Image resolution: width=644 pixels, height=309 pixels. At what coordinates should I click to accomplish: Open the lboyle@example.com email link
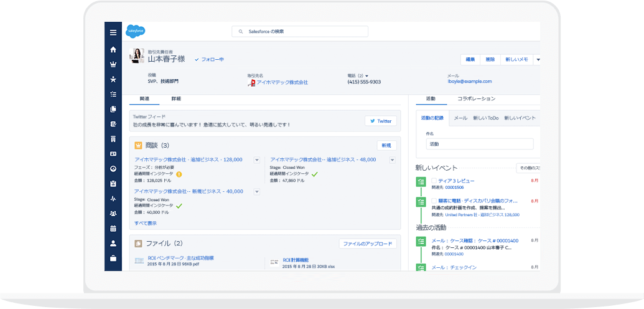(469, 82)
